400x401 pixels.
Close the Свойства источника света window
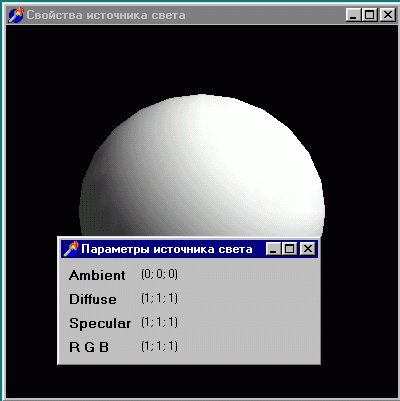388,15
